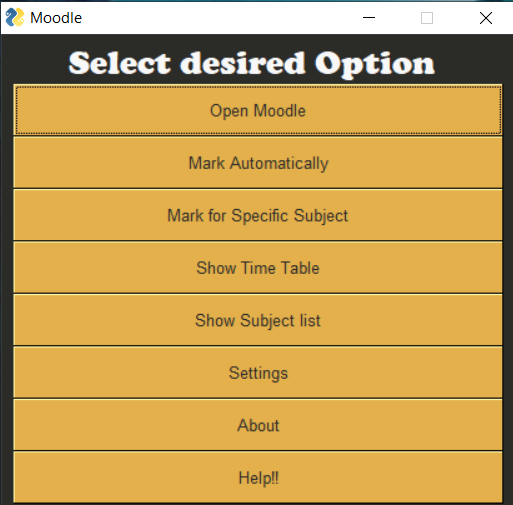513x505 pixels.
Task: Show the Time Table
Action: pos(258,267)
